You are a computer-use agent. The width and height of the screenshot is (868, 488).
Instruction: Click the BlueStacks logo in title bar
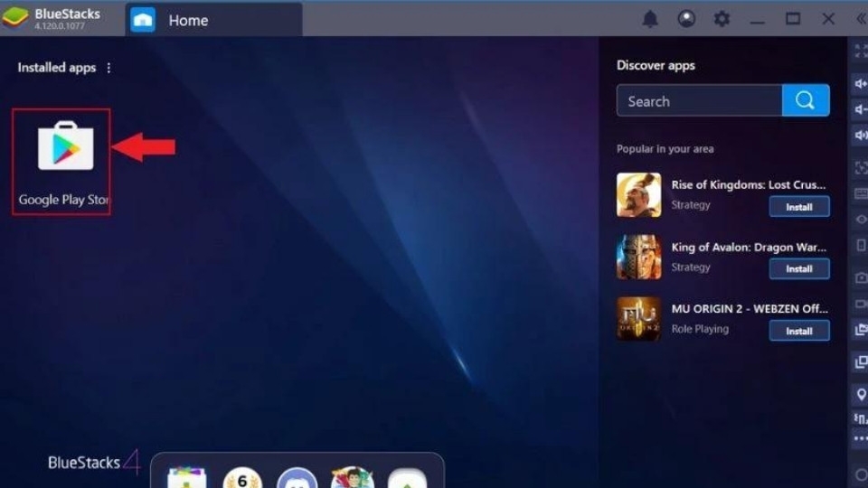coord(15,18)
